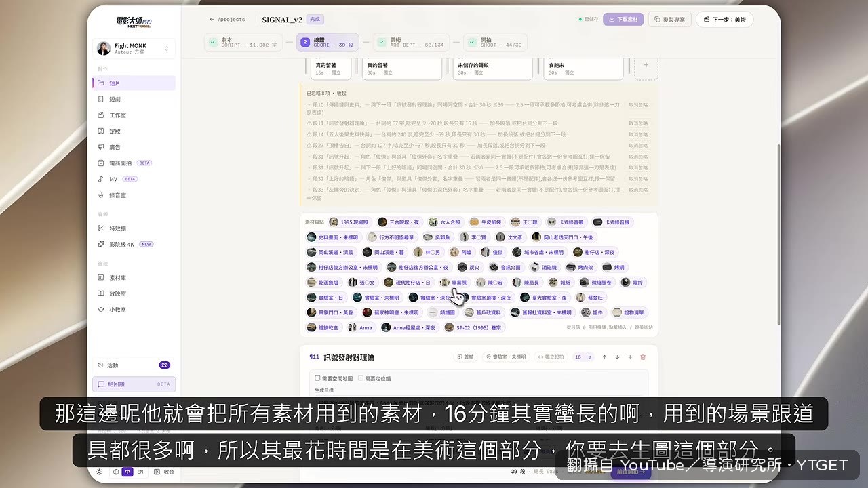The width and height of the screenshot is (868, 488).
Task: Open 放映室 screening room
Action: 134,293
